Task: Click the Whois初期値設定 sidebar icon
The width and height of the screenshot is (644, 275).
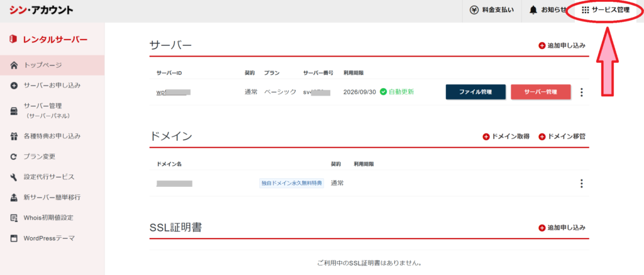Action: click(x=14, y=218)
